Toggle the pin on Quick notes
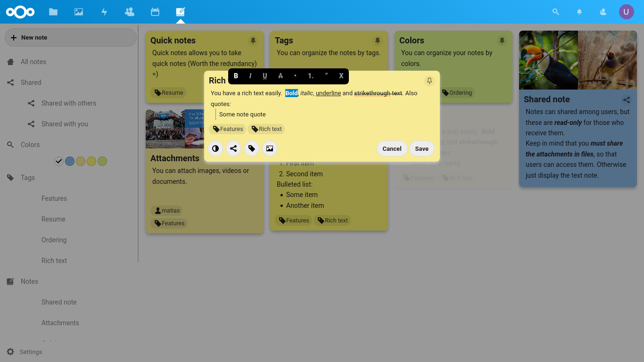 [x=253, y=41]
